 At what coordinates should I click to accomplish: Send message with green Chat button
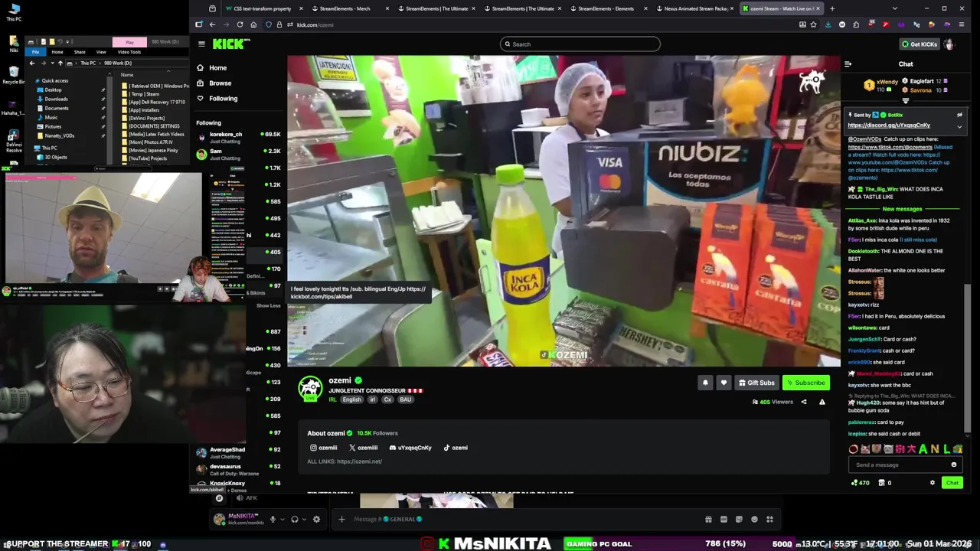click(952, 483)
